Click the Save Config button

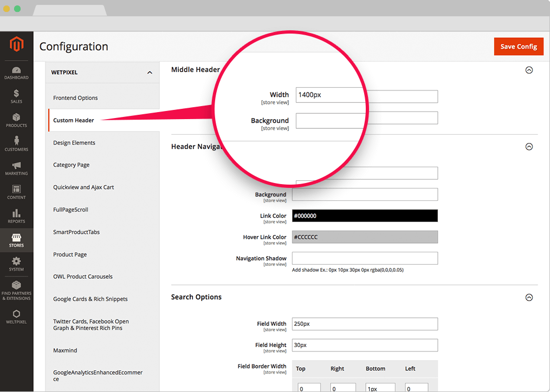(518, 47)
